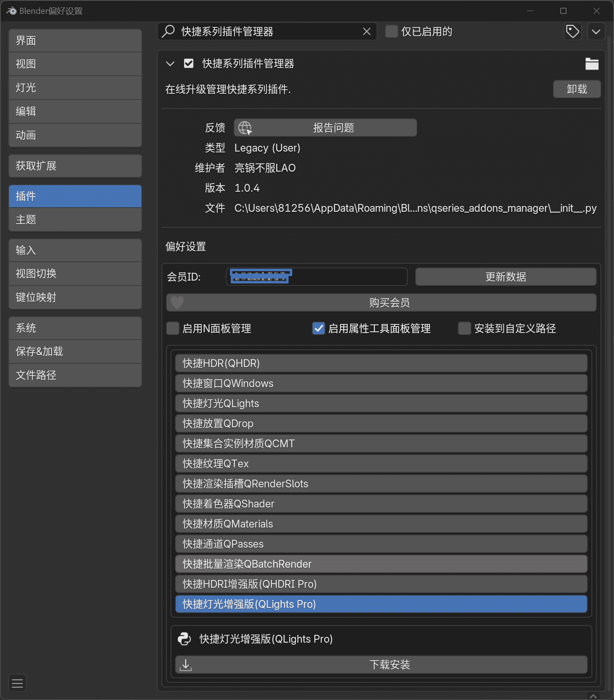Clear the add-on search text
Image resolution: width=614 pixels, height=700 pixels.
coord(367,32)
